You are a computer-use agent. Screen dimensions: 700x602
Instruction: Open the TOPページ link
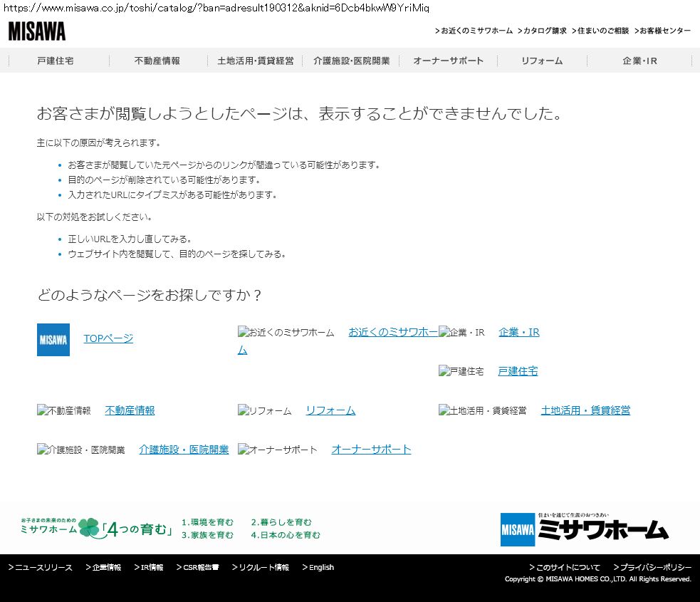point(108,338)
